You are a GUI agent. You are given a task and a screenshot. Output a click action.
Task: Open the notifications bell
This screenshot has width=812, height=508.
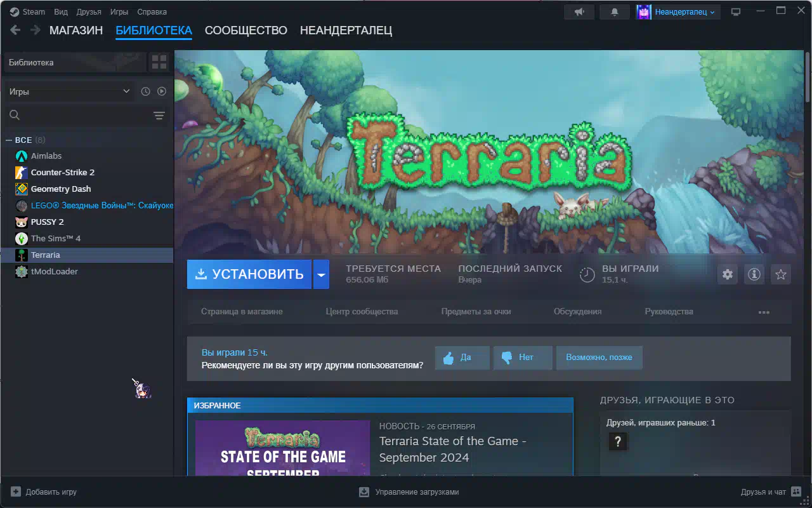click(614, 12)
